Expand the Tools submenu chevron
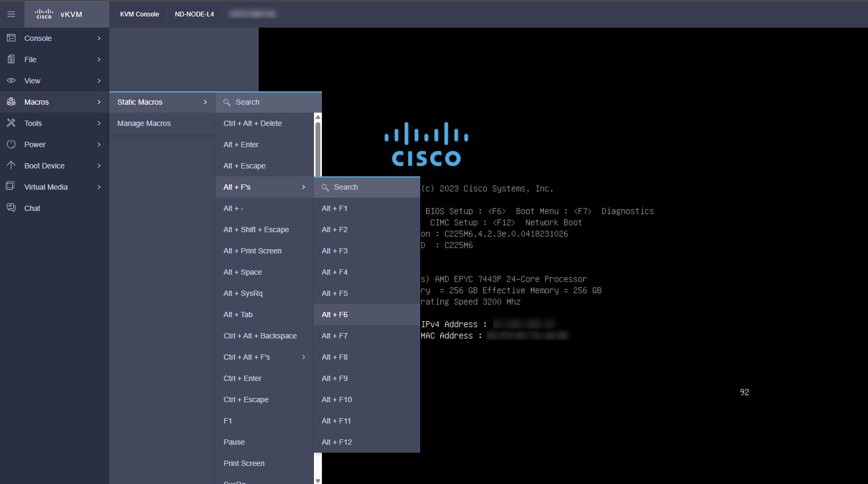This screenshot has height=484, width=868. (99, 123)
